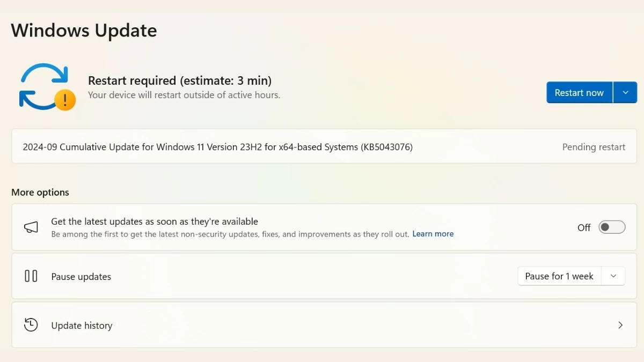Click the Off label beside the toggle
This screenshot has height=362, width=644.
[584, 227]
